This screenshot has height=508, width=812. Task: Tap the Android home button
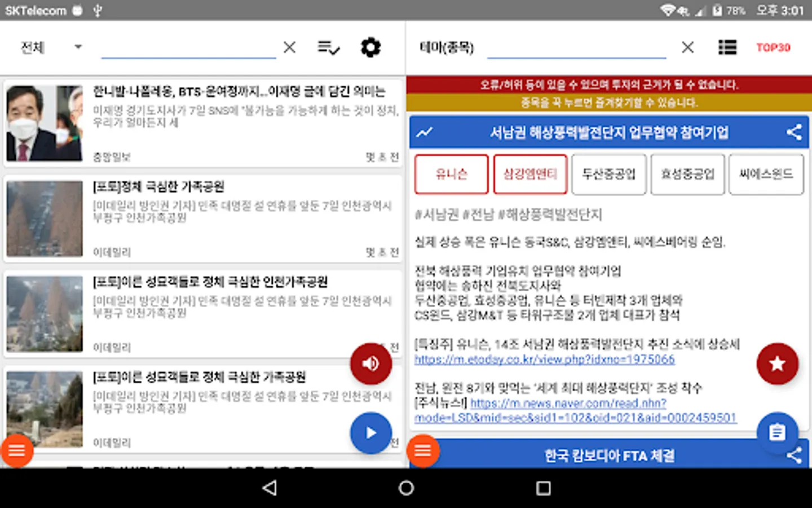click(x=406, y=488)
